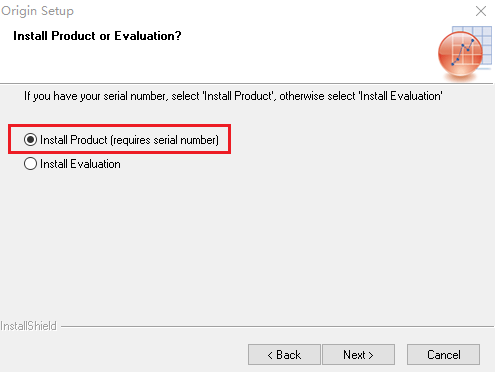Go to previous step with Back button

284,355
